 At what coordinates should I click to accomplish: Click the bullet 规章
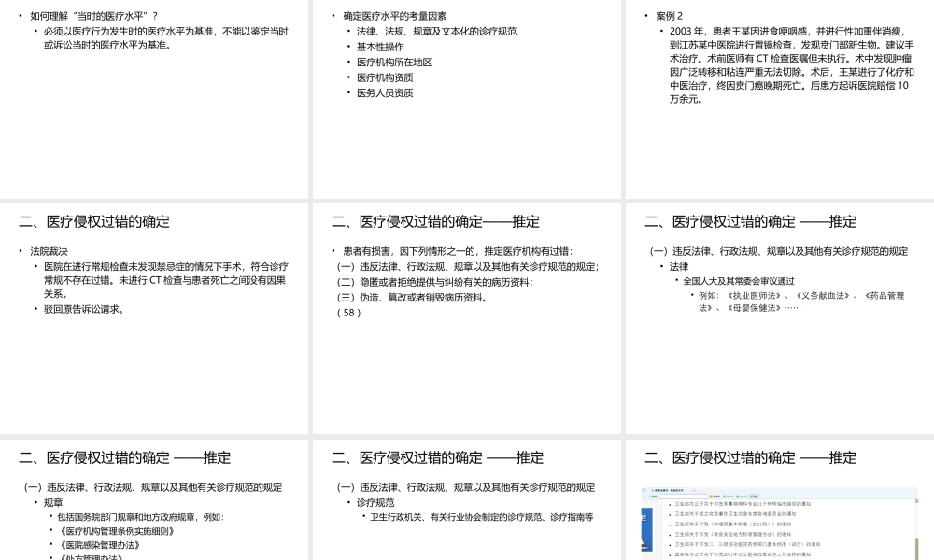53,502
